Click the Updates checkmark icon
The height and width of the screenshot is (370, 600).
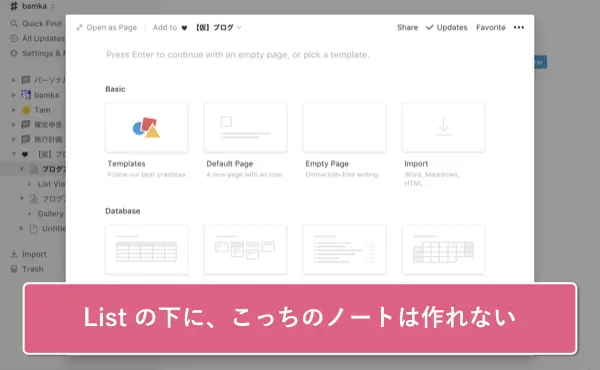[x=430, y=28]
